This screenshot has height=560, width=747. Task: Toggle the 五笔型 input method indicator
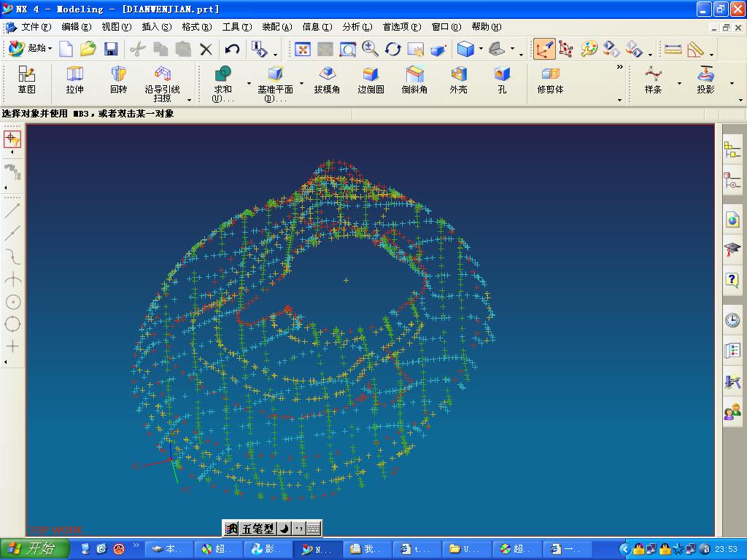pos(258,528)
